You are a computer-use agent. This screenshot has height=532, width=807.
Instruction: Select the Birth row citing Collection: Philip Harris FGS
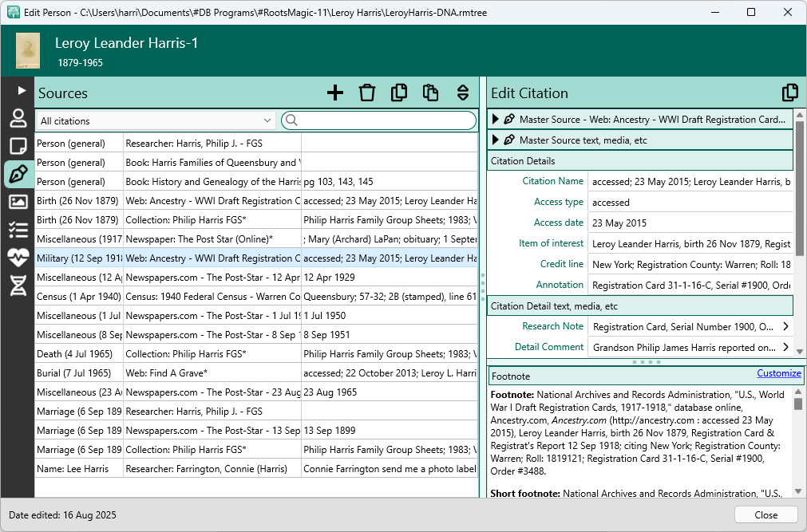point(256,219)
